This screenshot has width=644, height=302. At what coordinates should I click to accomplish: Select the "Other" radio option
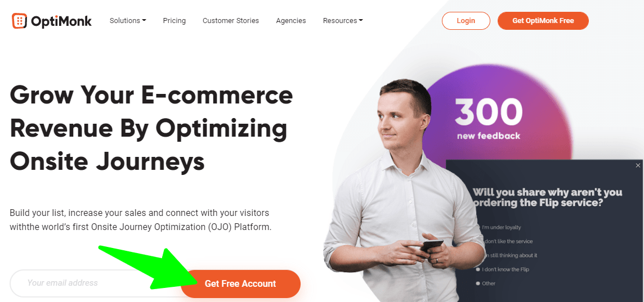pos(486,283)
